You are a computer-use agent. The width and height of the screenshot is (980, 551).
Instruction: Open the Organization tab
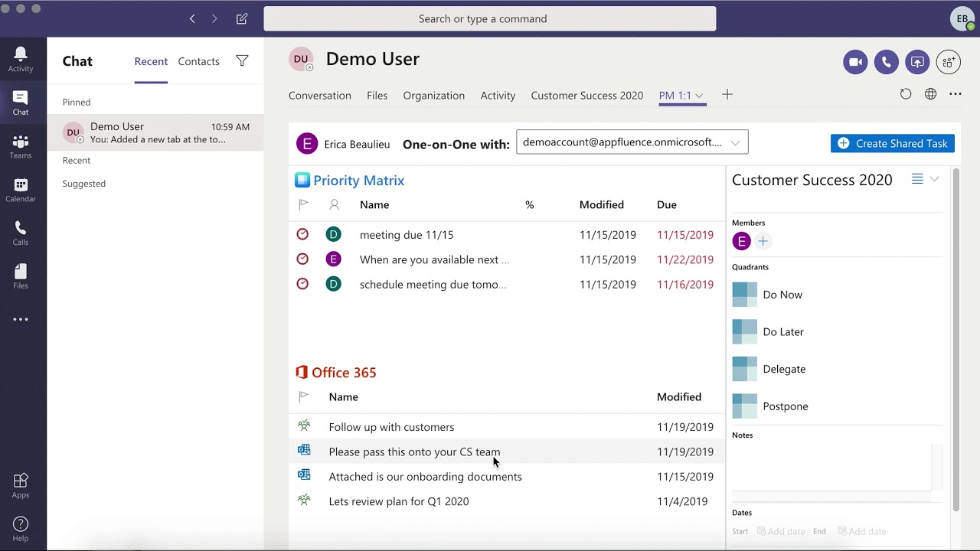click(x=434, y=96)
